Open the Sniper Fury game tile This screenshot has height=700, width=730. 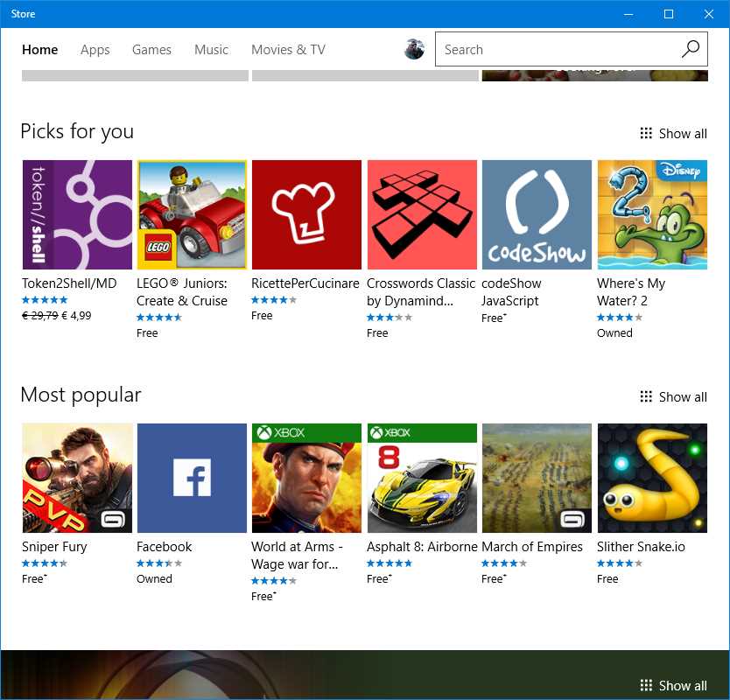click(x=77, y=478)
